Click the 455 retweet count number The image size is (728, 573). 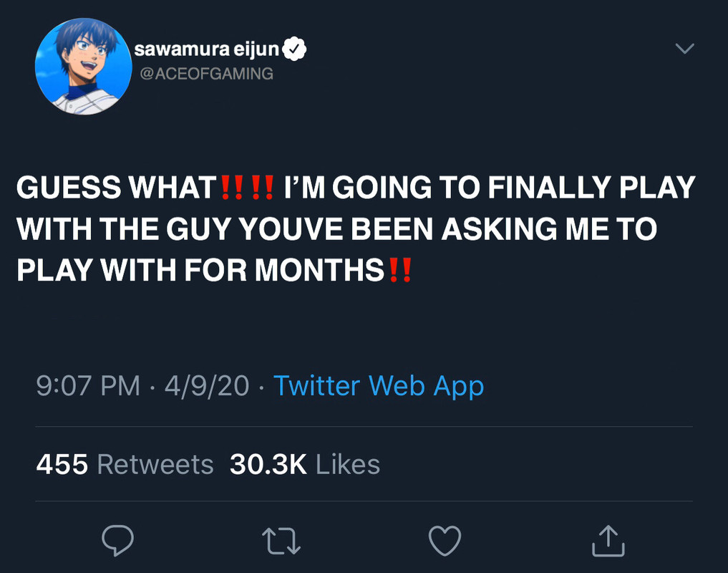[x=62, y=465]
